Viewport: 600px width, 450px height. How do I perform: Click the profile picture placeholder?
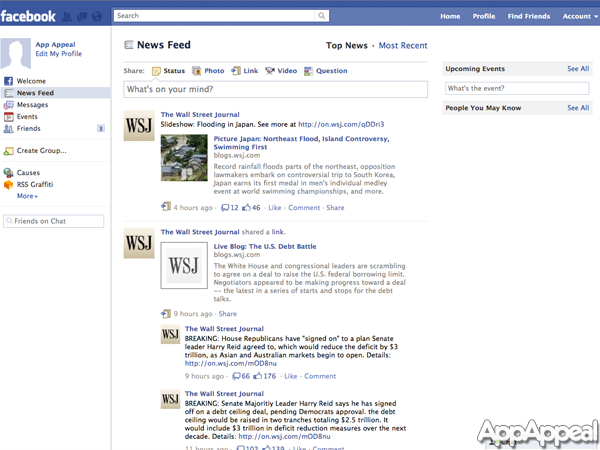point(16,53)
